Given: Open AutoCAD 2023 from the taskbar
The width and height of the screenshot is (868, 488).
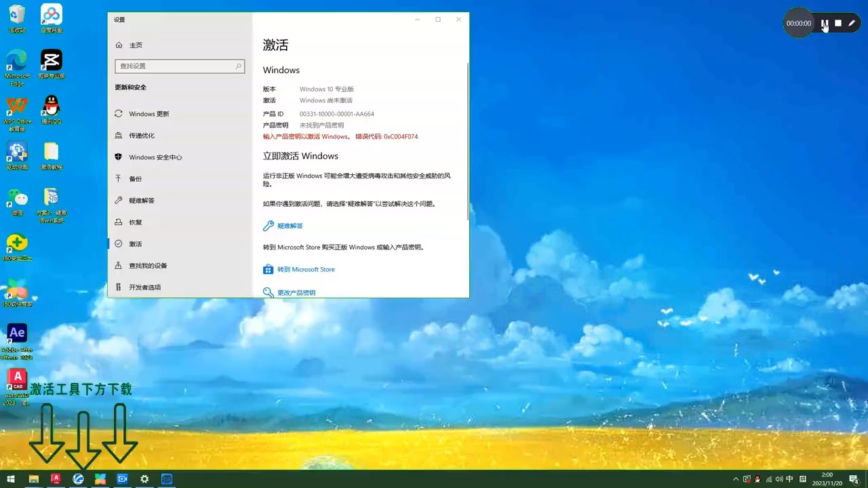Looking at the screenshot, I should (56, 479).
